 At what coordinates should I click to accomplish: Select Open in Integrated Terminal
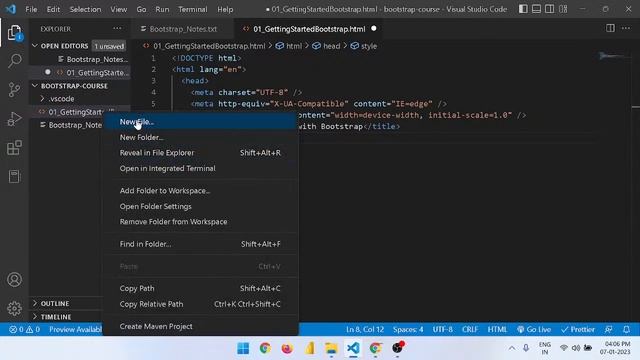(200, 168)
